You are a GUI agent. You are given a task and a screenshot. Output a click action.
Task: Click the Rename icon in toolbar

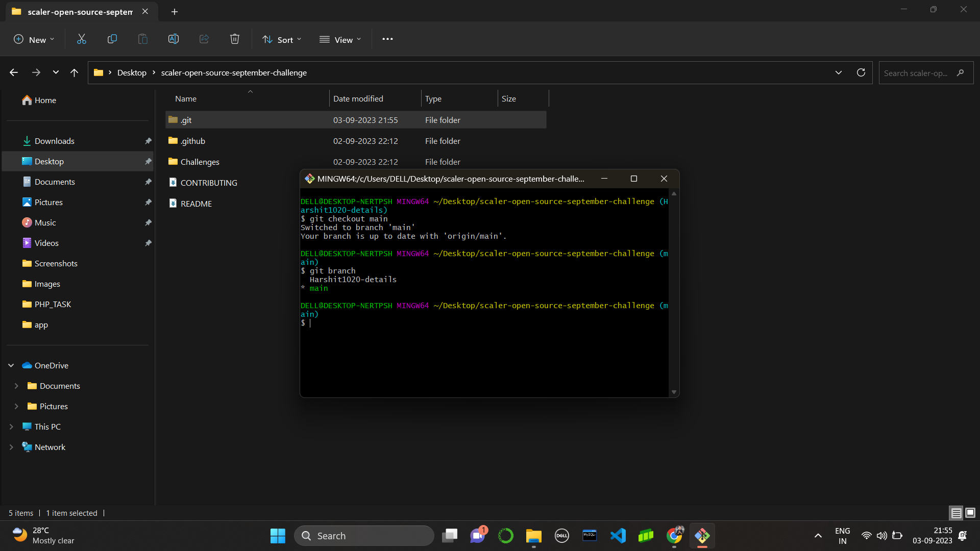pyautogui.click(x=174, y=39)
